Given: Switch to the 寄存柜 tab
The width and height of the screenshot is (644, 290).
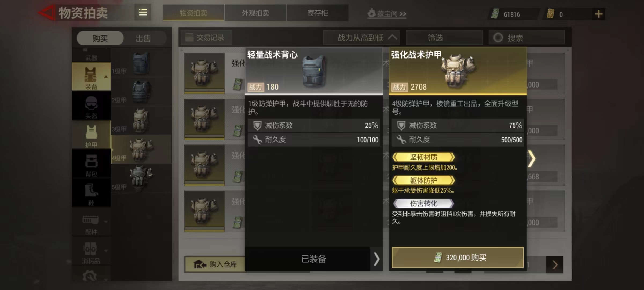Looking at the screenshot, I should click(x=317, y=13).
